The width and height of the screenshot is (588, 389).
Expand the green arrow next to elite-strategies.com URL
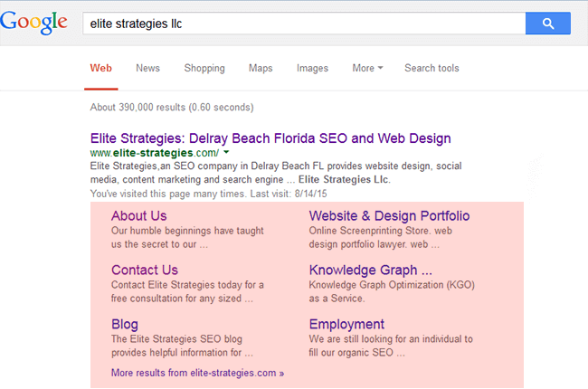click(226, 154)
